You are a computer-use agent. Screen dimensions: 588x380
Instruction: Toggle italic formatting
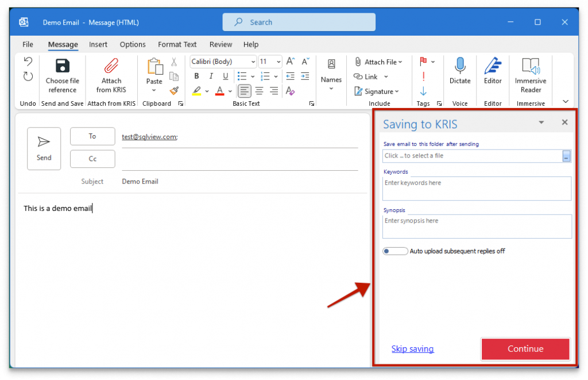pos(211,76)
